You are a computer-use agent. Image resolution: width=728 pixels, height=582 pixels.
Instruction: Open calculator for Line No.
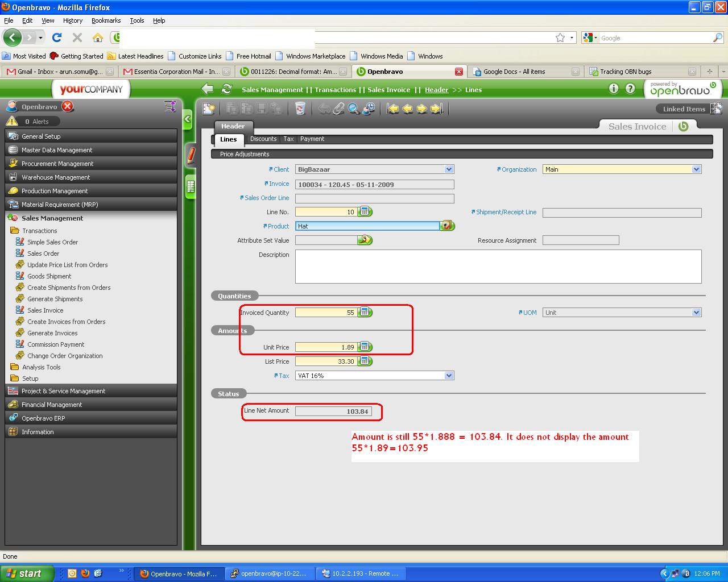tap(365, 212)
